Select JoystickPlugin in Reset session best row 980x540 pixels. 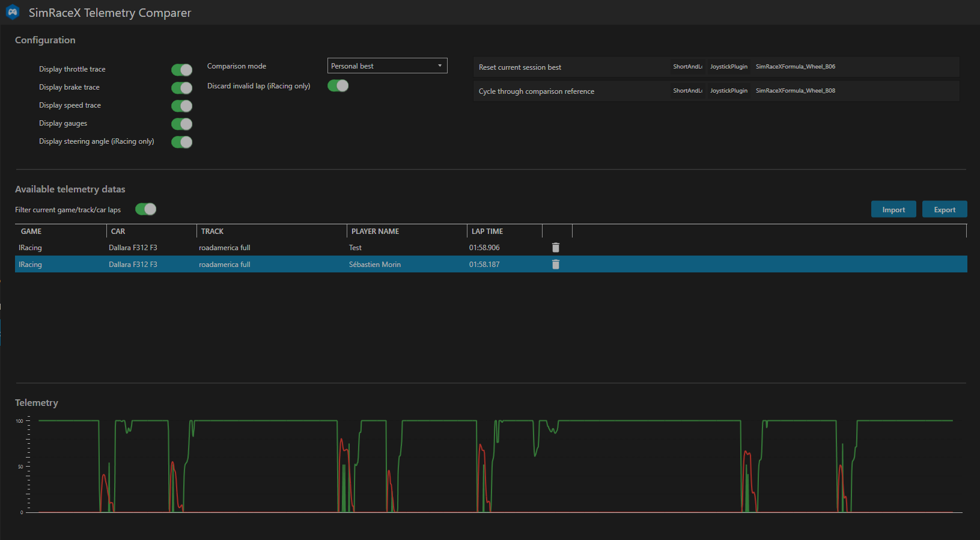pyautogui.click(x=729, y=67)
